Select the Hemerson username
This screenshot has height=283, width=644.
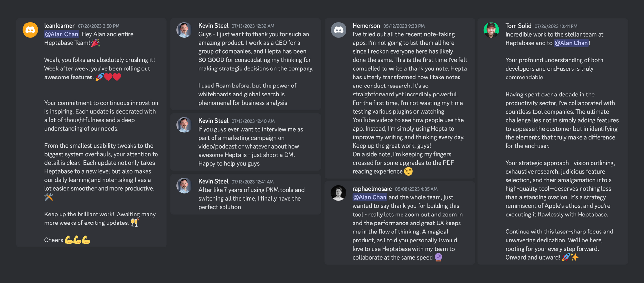(366, 26)
